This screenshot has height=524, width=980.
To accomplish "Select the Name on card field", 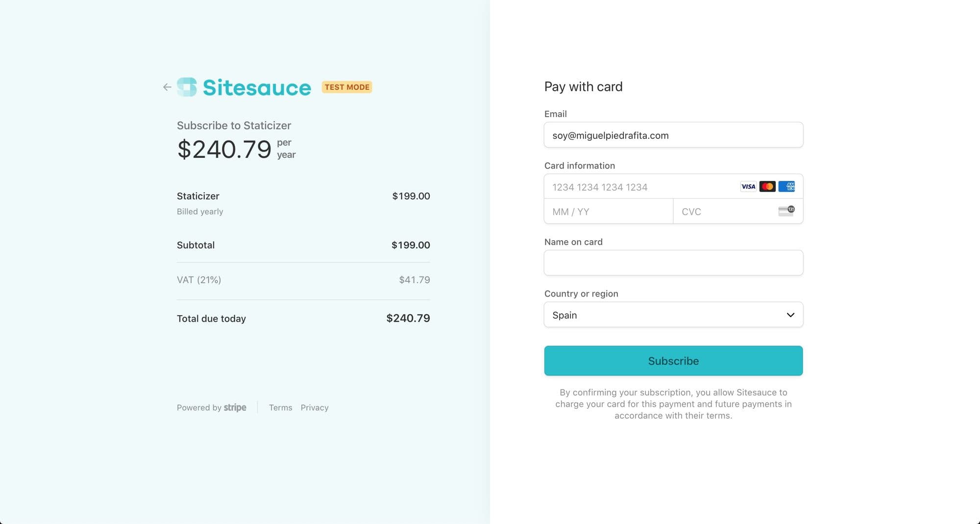I will [x=673, y=263].
